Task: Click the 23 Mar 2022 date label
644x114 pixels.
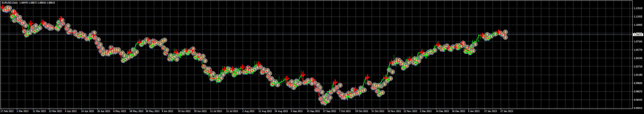Action: 55,111
